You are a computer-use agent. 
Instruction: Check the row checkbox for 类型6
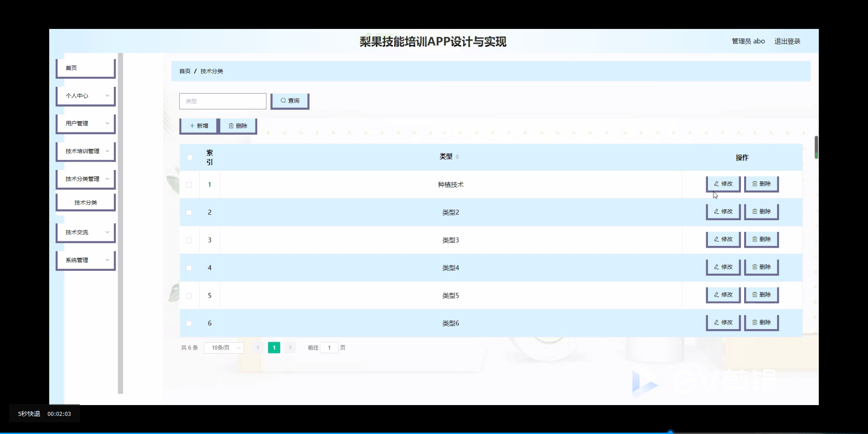point(189,323)
